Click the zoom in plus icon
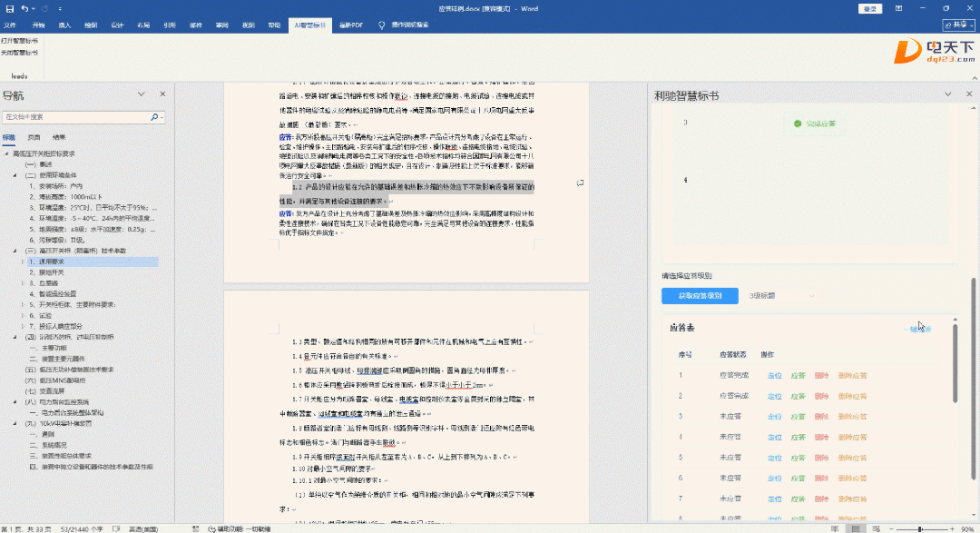Screen dimensions: 980x533 tap(952, 529)
